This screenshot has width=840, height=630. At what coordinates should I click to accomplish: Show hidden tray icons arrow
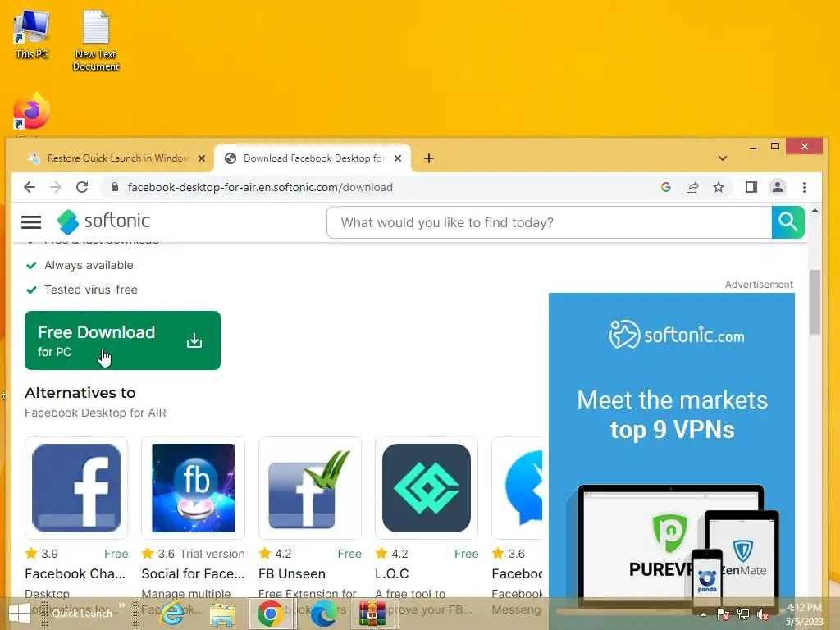tap(703, 614)
